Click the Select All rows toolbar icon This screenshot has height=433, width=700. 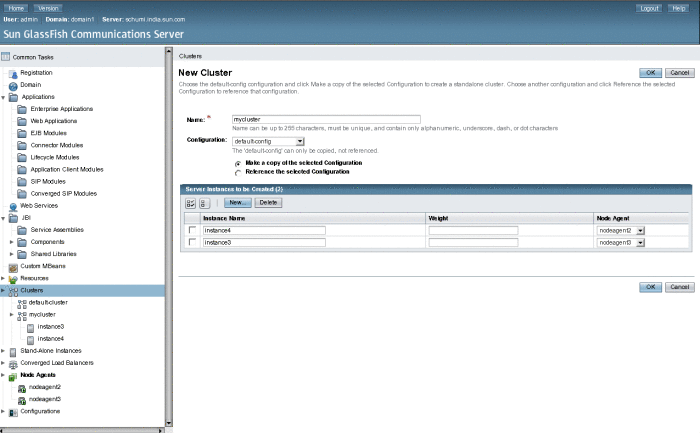tap(191, 203)
